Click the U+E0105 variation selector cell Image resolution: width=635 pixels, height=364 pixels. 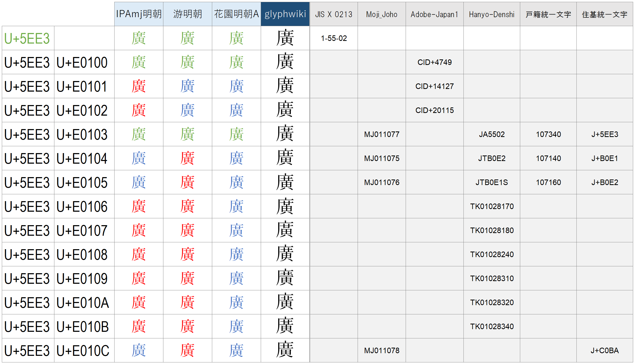84,182
